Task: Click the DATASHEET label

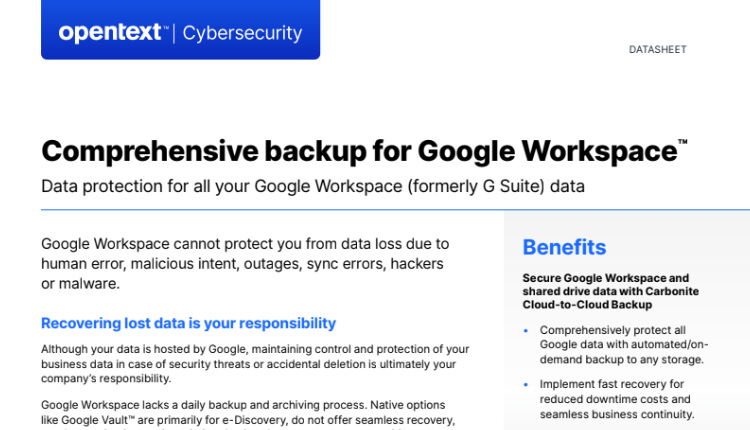Action: tap(657, 49)
